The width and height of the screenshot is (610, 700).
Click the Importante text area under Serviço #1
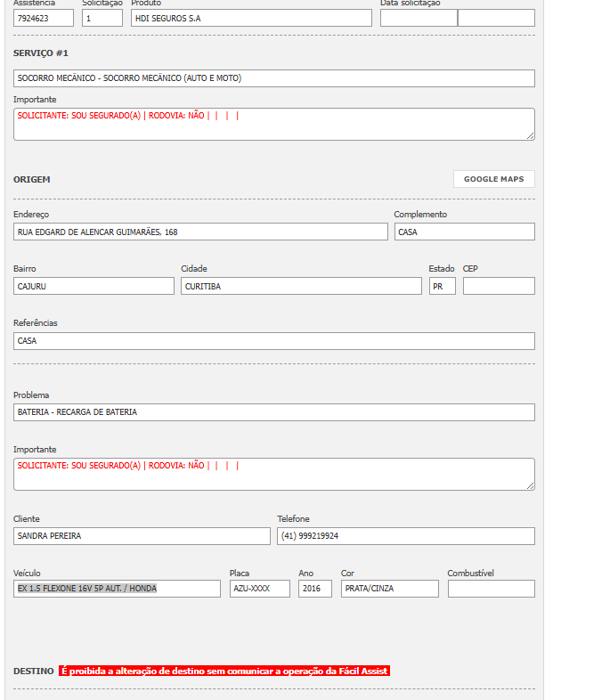point(273,125)
